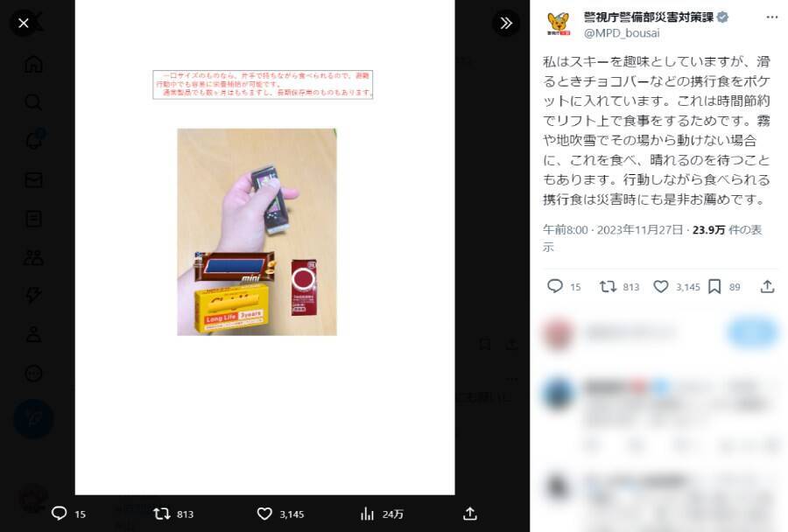Open Messages envelope icon

pos(33,179)
